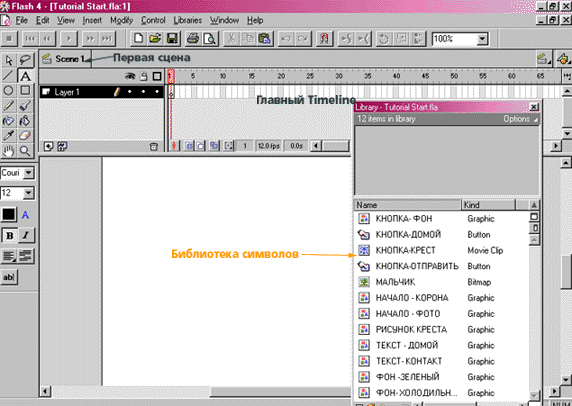The width and height of the screenshot is (572, 406).
Task: Open the View menu
Action: tap(66, 20)
